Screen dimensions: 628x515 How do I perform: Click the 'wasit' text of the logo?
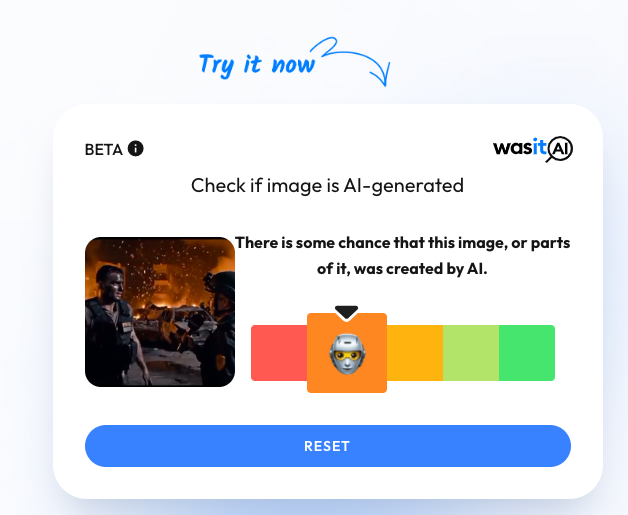pos(519,148)
